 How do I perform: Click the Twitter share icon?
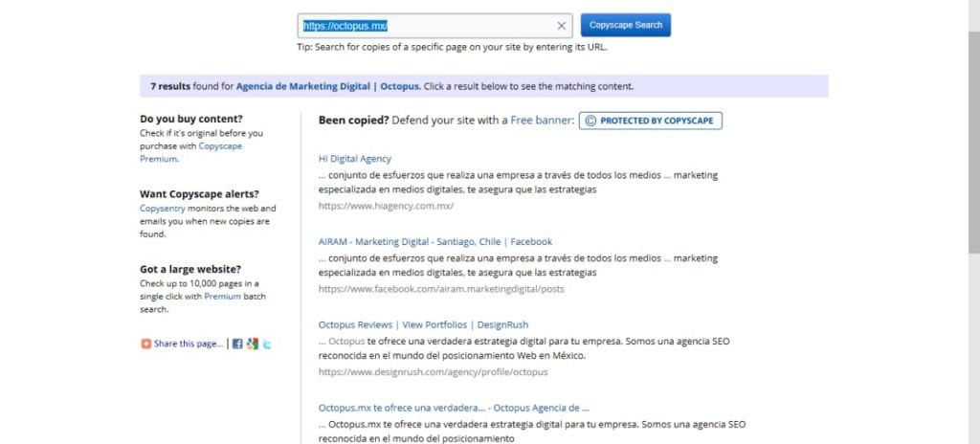267,344
